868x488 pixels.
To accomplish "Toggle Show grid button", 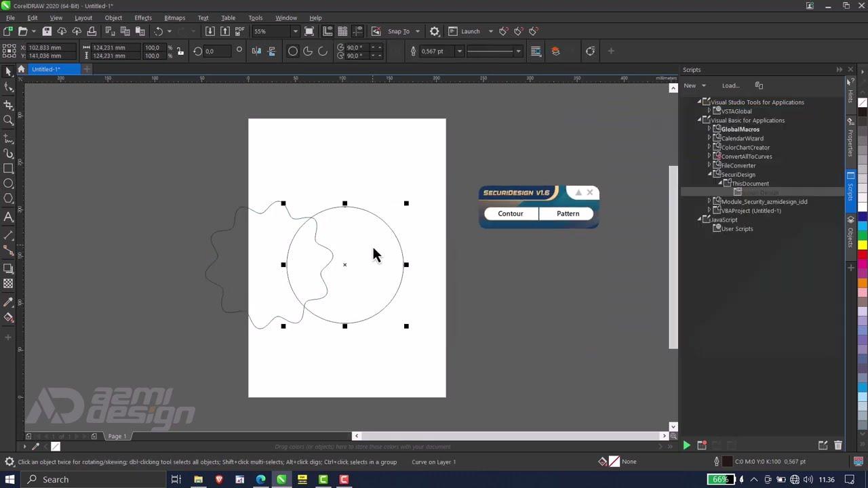I will 342,31.
